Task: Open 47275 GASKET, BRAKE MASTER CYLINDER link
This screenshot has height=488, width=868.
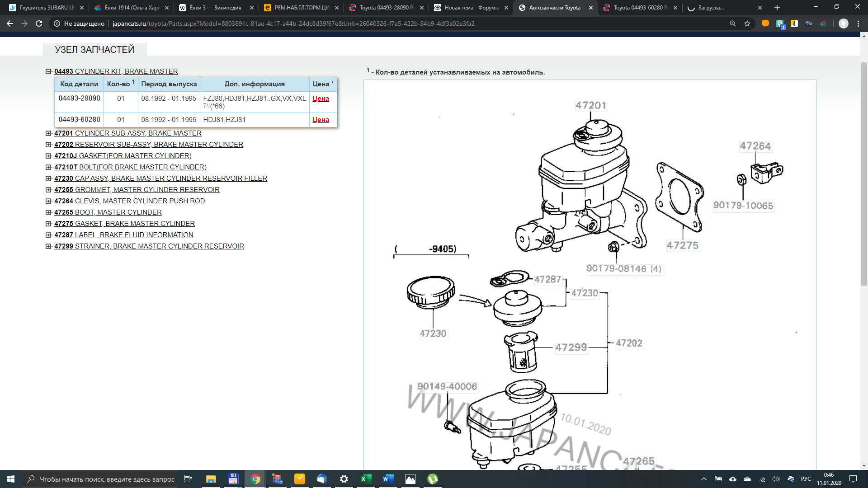Action: 124,224
